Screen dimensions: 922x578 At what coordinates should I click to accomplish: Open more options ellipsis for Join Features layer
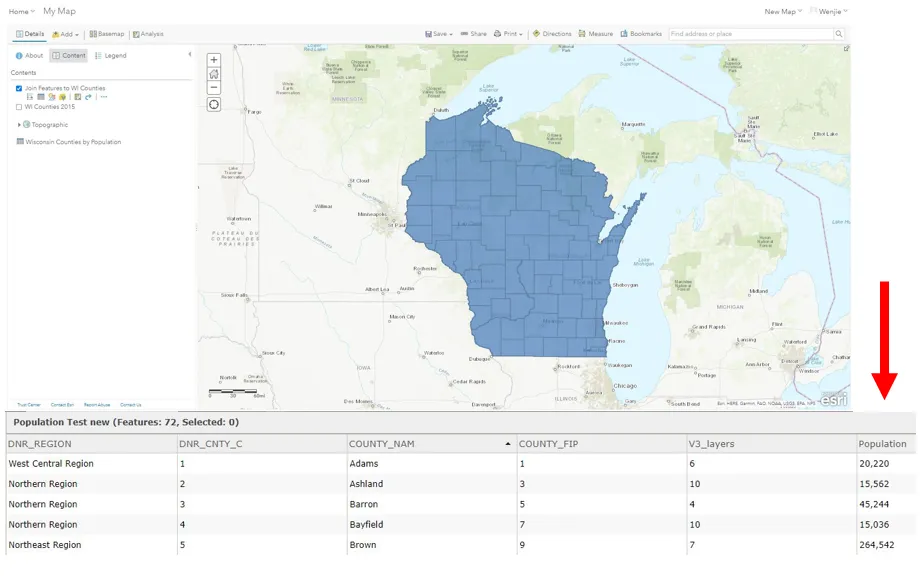click(x=103, y=97)
